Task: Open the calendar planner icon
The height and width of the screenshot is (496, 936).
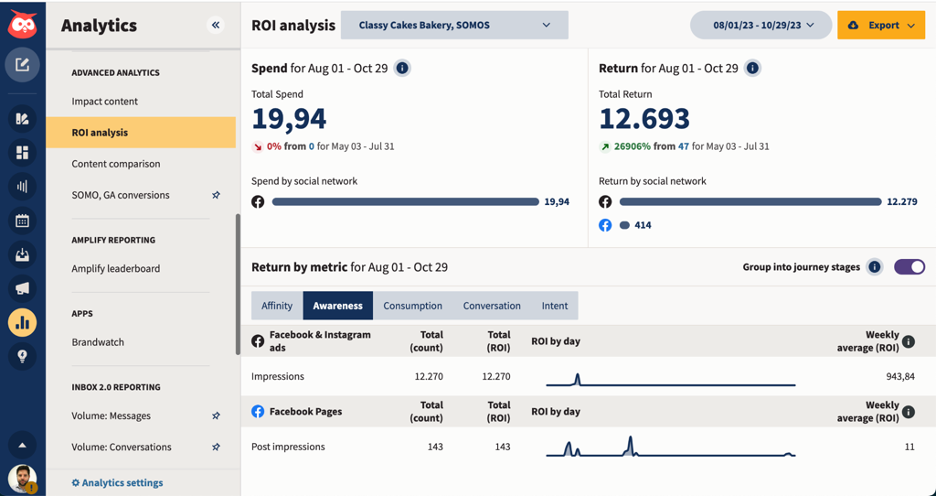Action: pyautogui.click(x=22, y=220)
